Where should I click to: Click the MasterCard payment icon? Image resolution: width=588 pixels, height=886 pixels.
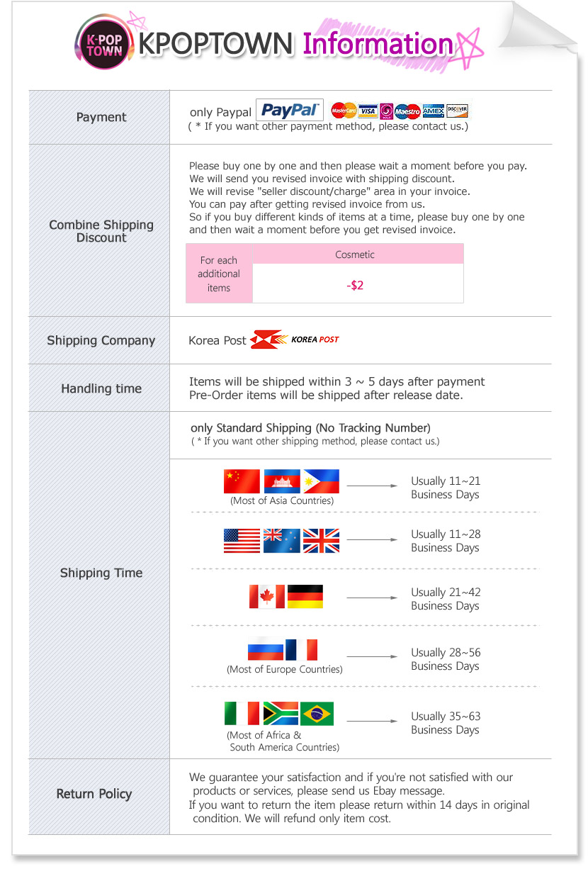(x=344, y=111)
